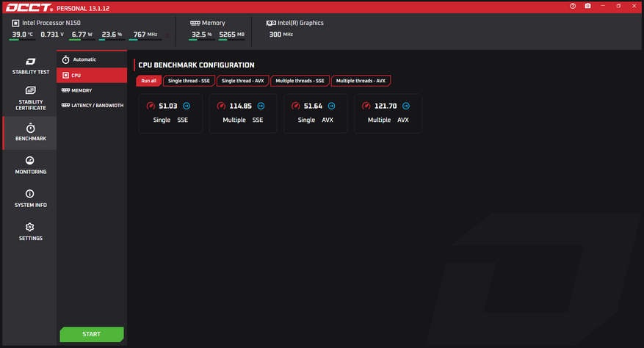Click the gauge icon beside 121.70

click(x=366, y=106)
